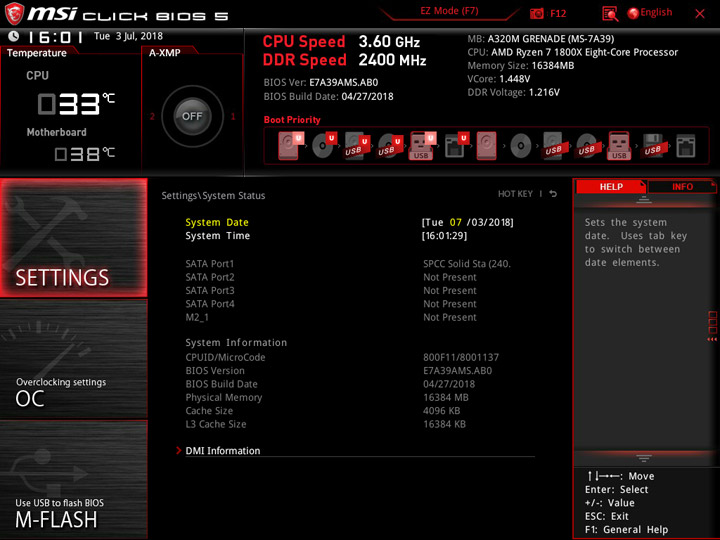
Task: Click the SATA Port3 entry
Action: [x=331, y=290]
